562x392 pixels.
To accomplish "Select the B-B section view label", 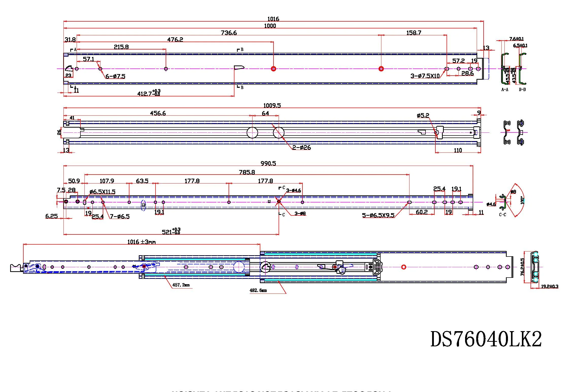I will [522, 90].
